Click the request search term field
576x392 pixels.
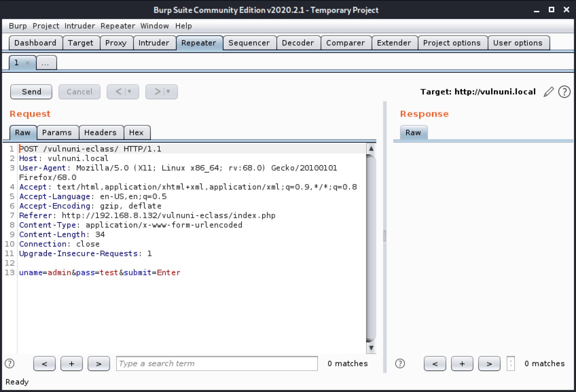click(x=217, y=363)
